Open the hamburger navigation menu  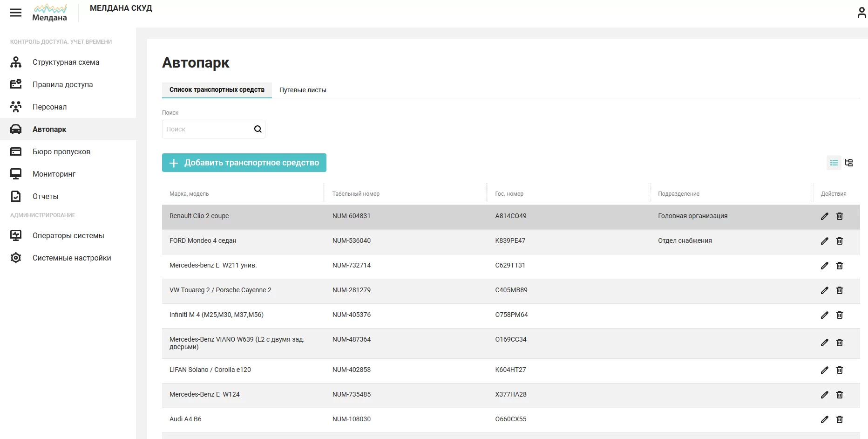(x=16, y=13)
